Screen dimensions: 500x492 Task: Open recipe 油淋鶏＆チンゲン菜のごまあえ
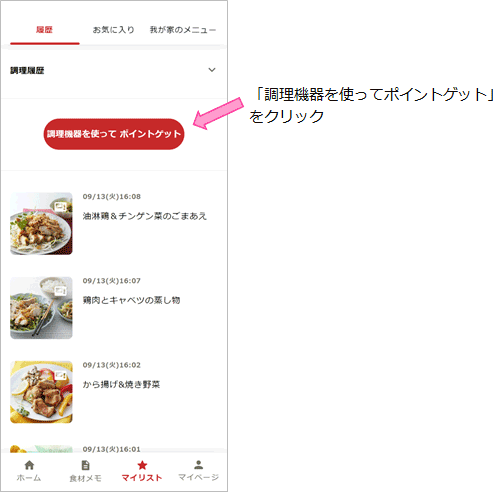pos(145,216)
